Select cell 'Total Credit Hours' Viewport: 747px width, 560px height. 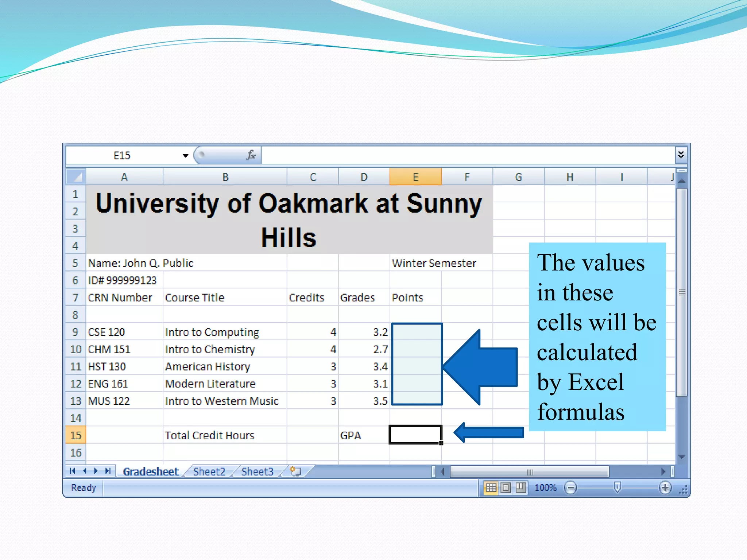(225, 435)
